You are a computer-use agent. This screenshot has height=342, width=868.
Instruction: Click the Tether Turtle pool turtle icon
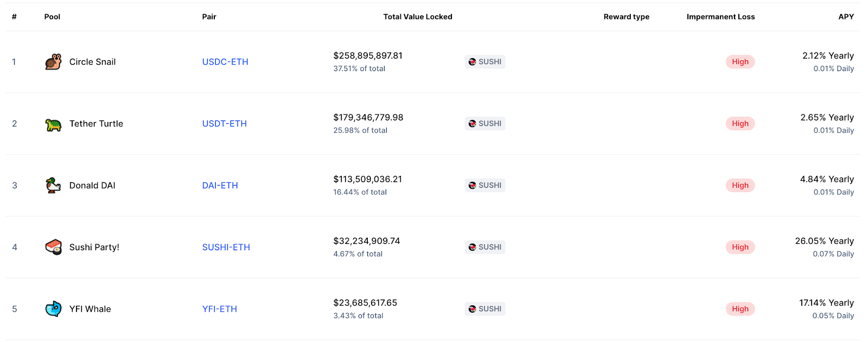pos(53,124)
